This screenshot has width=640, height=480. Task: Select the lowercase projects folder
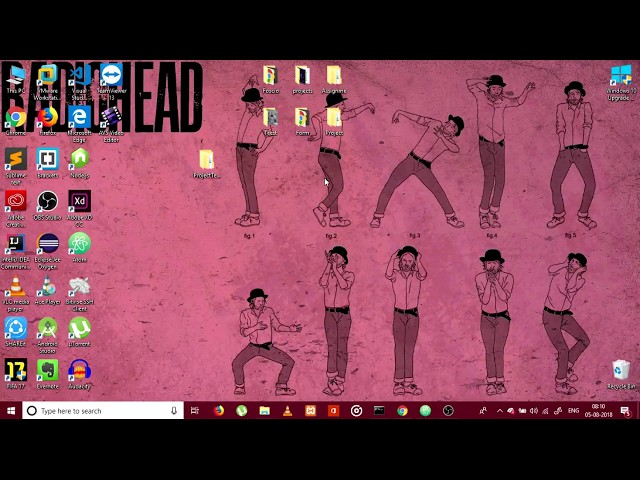coord(302,80)
